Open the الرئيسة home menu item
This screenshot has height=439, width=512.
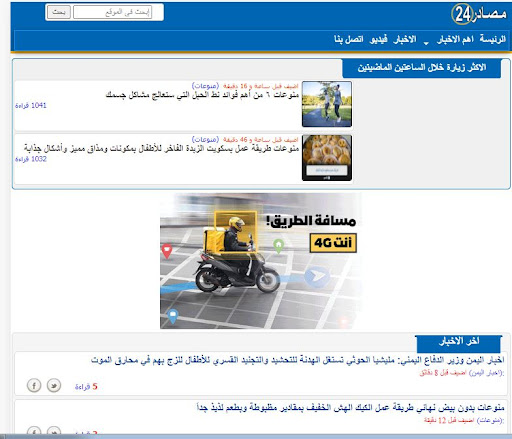point(492,39)
